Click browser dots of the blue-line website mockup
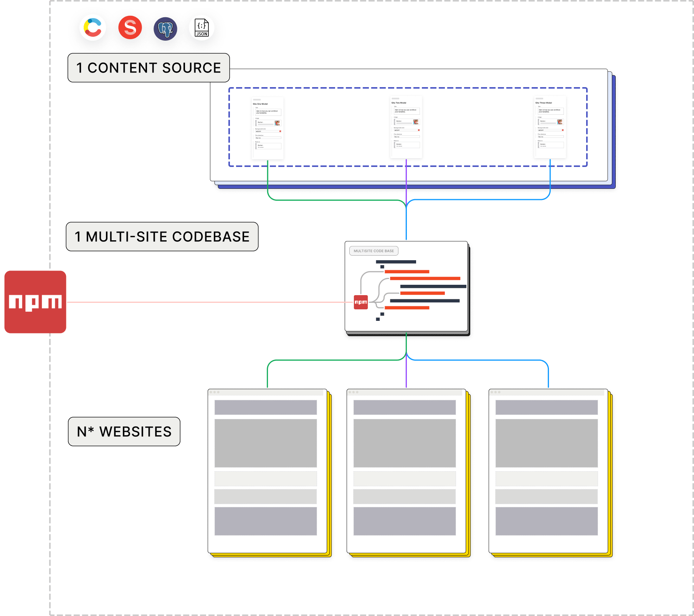The width and height of the screenshot is (694, 616). click(x=496, y=392)
